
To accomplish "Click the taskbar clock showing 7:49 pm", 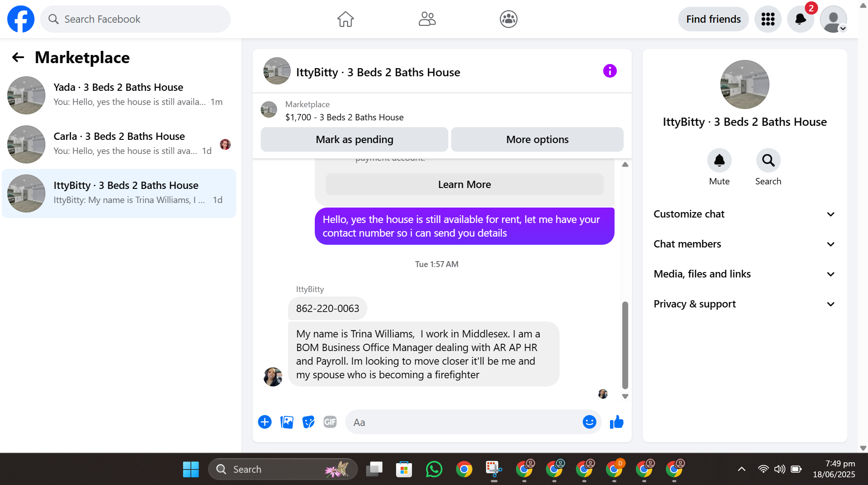I will (x=834, y=469).
